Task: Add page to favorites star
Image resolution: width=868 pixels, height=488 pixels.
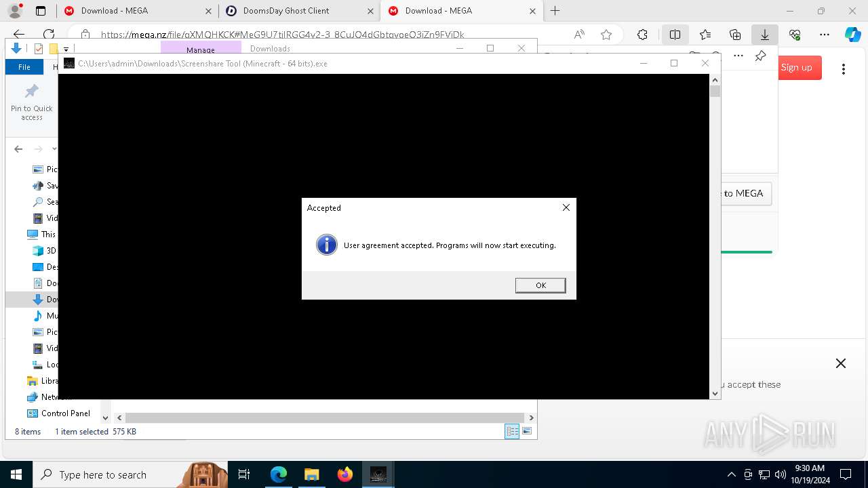Action: (x=606, y=35)
